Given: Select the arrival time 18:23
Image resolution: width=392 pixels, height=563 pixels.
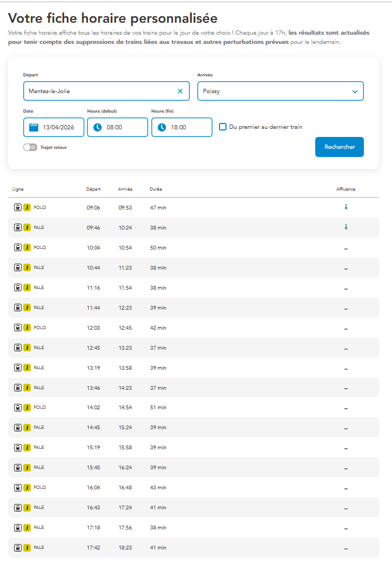Looking at the screenshot, I should [125, 548].
